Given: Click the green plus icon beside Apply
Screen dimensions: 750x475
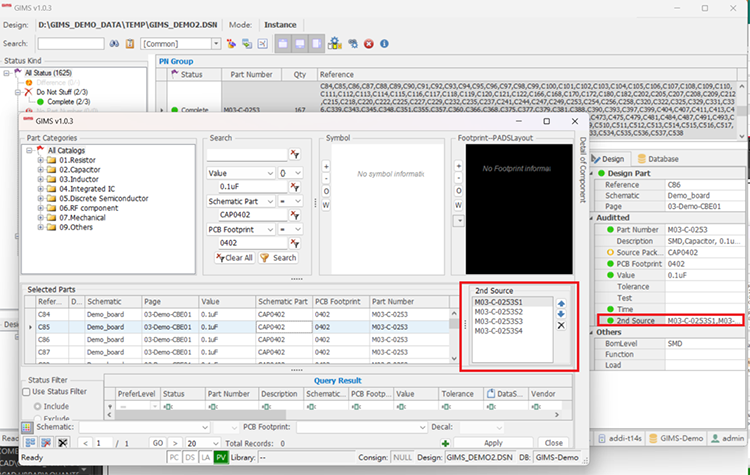Looking at the screenshot, I should click(x=445, y=443).
